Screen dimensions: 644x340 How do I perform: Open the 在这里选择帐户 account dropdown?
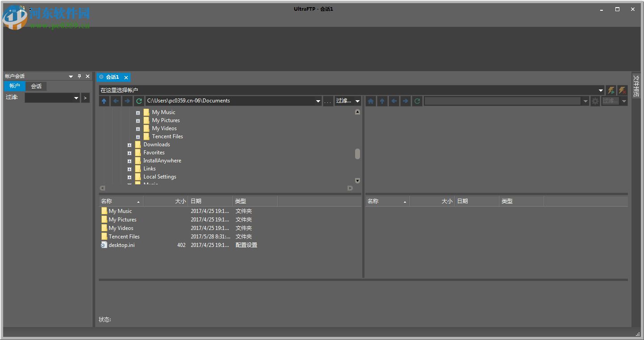coord(601,90)
